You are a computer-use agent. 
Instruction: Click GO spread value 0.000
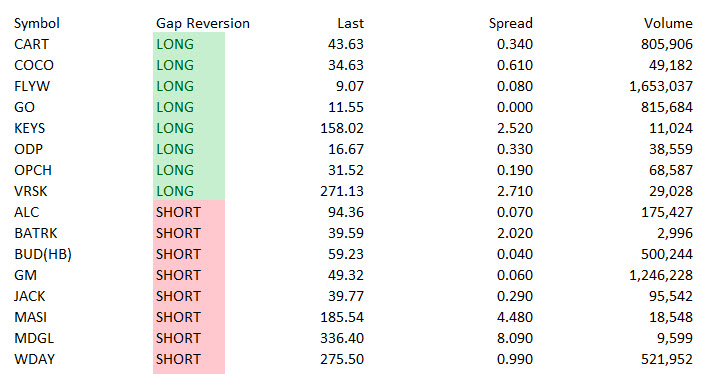point(515,107)
